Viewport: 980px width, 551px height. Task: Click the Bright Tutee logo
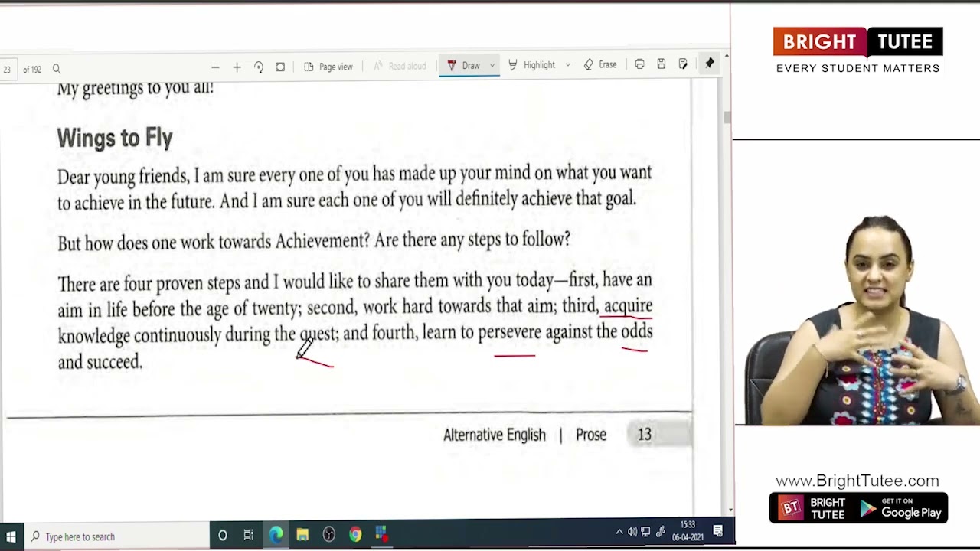click(857, 51)
